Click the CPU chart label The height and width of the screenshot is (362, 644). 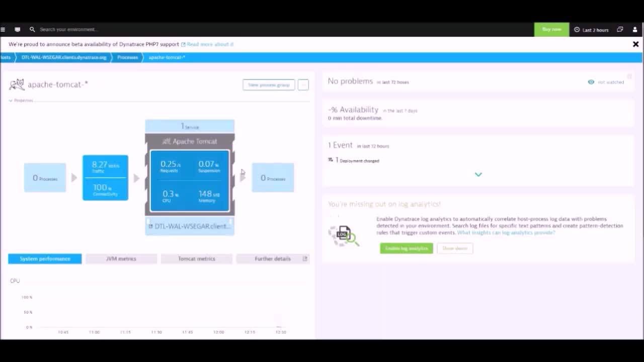[15, 281]
